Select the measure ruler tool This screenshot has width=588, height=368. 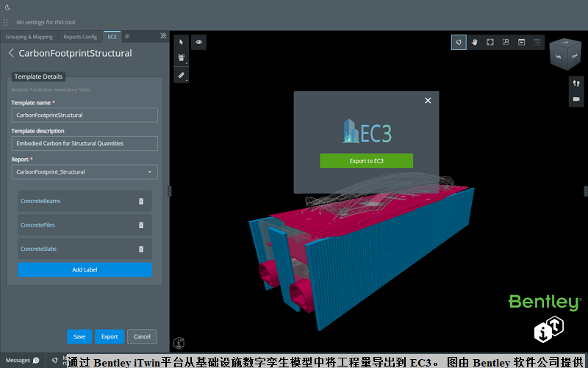pos(181,75)
